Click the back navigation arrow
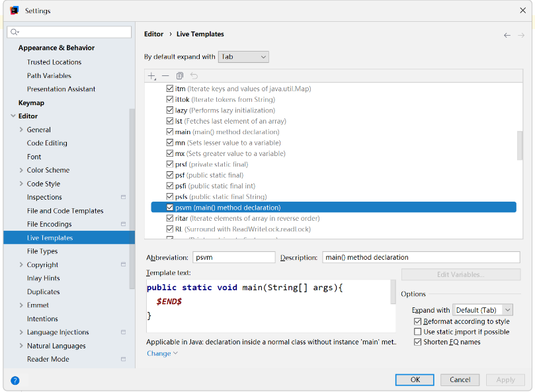 [507, 35]
